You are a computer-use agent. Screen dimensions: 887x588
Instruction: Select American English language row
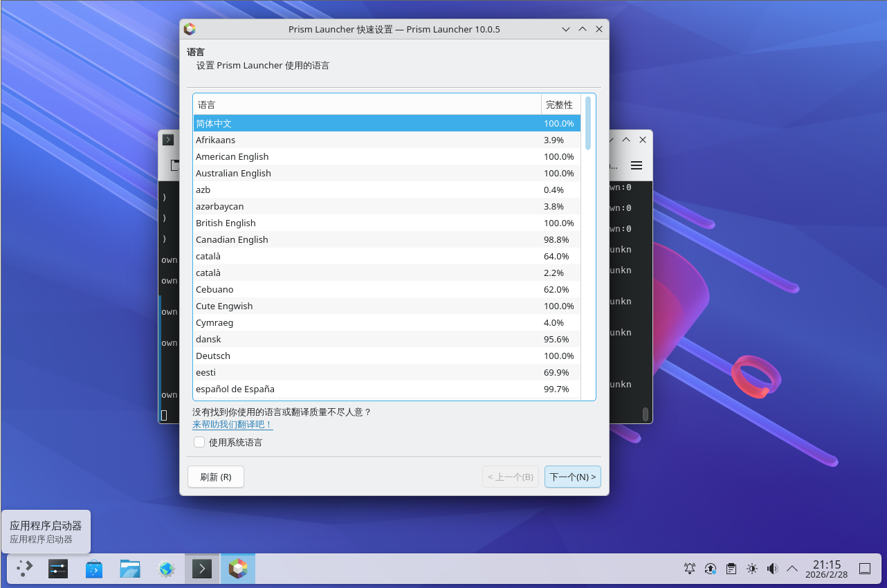coord(387,156)
